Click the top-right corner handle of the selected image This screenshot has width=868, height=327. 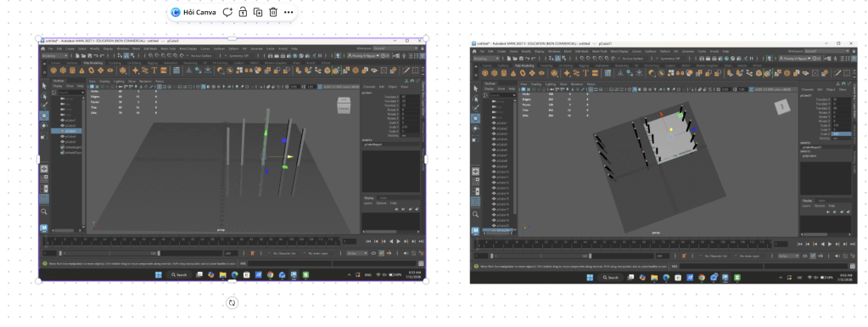point(426,39)
